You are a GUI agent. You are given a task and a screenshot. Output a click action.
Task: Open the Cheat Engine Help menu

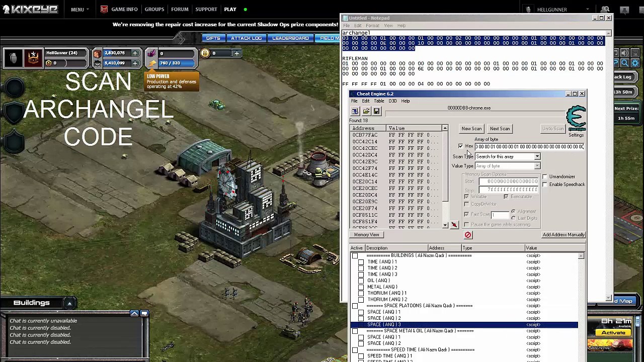tap(405, 101)
